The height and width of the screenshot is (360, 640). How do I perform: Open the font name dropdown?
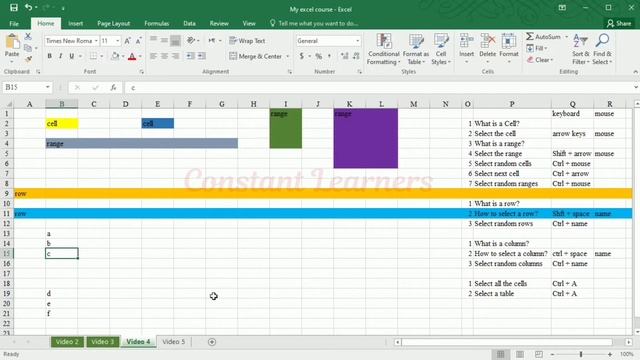pyautogui.click(x=96, y=41)
